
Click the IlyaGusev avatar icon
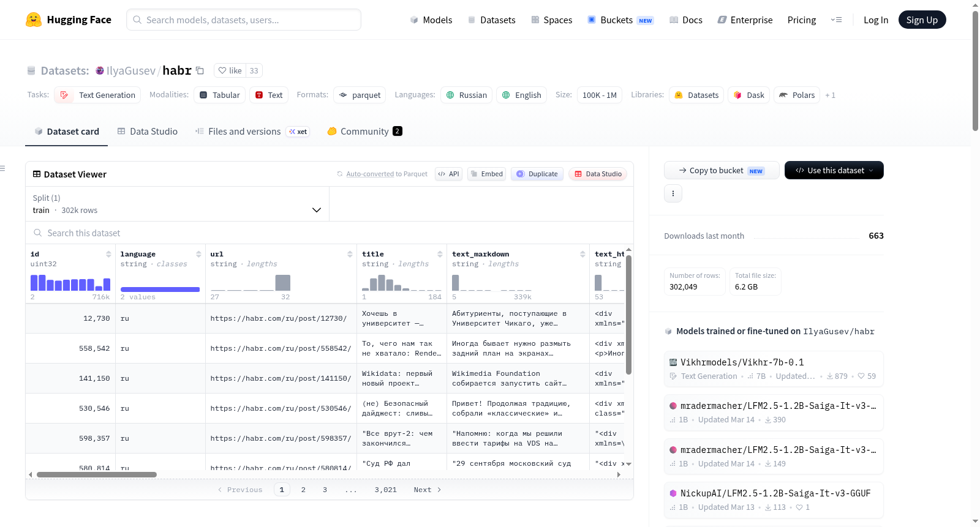coord(100,70)
